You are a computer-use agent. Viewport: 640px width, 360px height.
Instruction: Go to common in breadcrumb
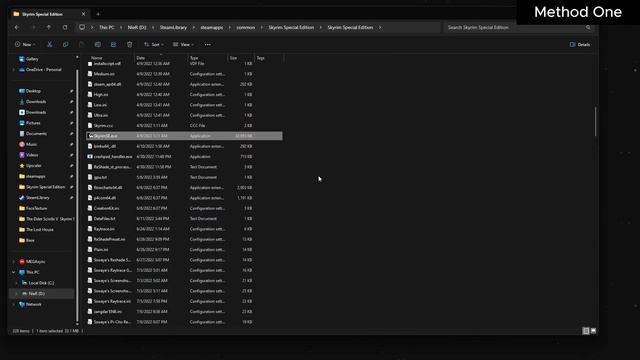[x=245, y=27]
